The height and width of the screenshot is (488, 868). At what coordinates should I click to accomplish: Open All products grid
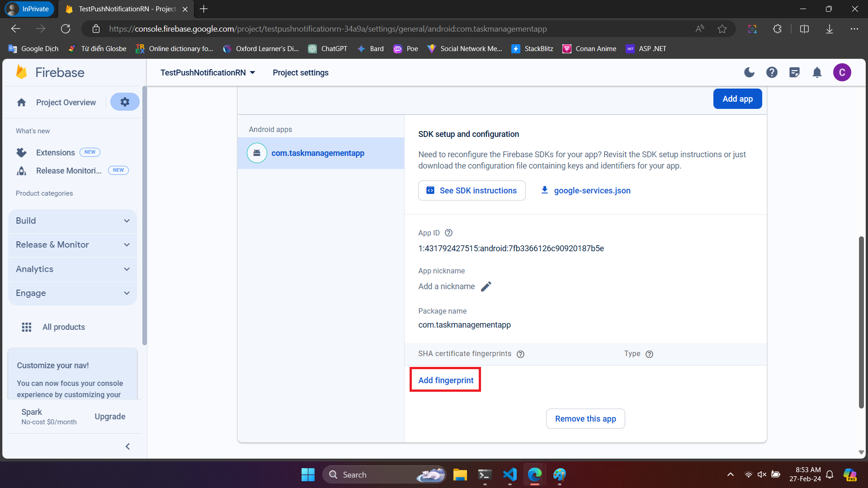tap(53, 327)
